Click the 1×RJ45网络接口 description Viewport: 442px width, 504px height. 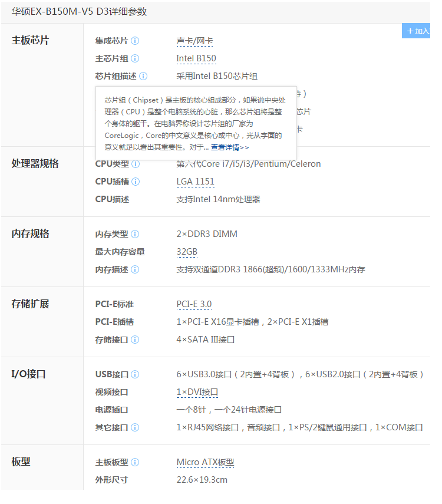point(299,427)
